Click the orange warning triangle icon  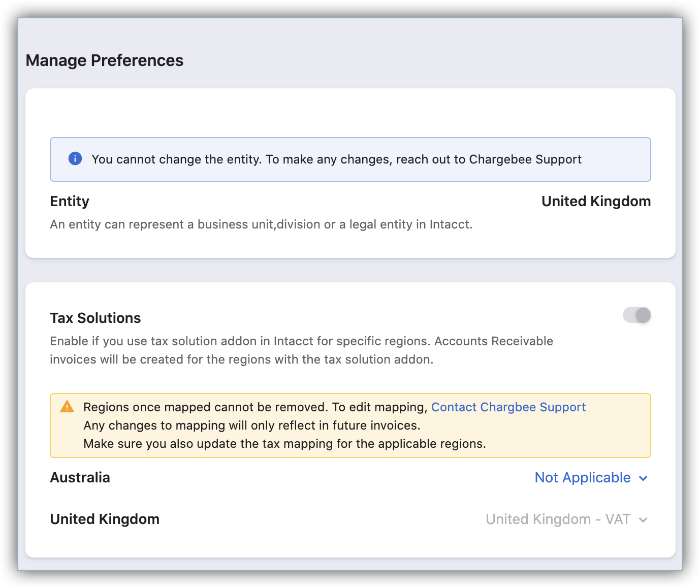pyautogui.click(x=67, y=407)
